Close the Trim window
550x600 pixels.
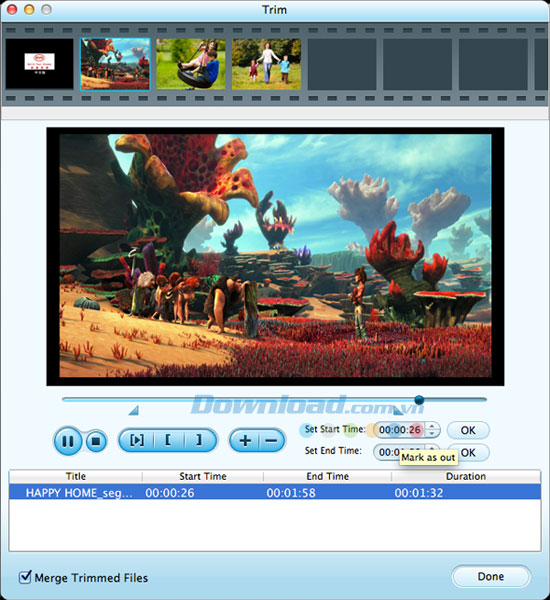point(12,9)
